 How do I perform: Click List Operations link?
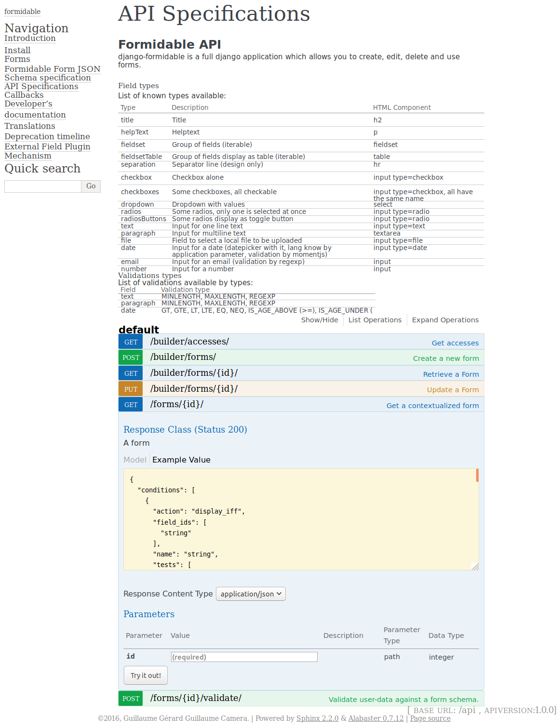(x=375, y=320)
